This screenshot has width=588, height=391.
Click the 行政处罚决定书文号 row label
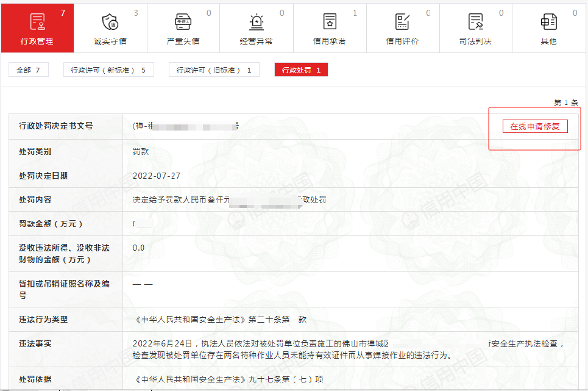click(x=56, y=126)
